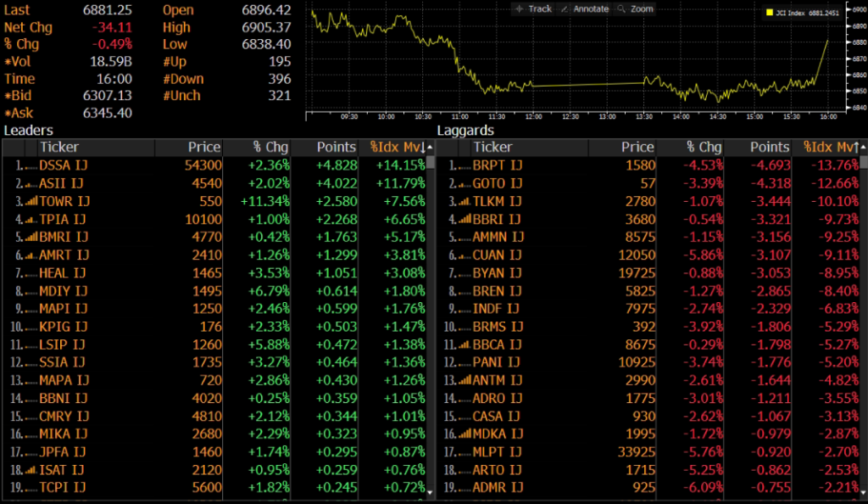Click the 14:30 mark on chart time axis
This screenshot has height=504, width=868.
click(x=718, y=117)
